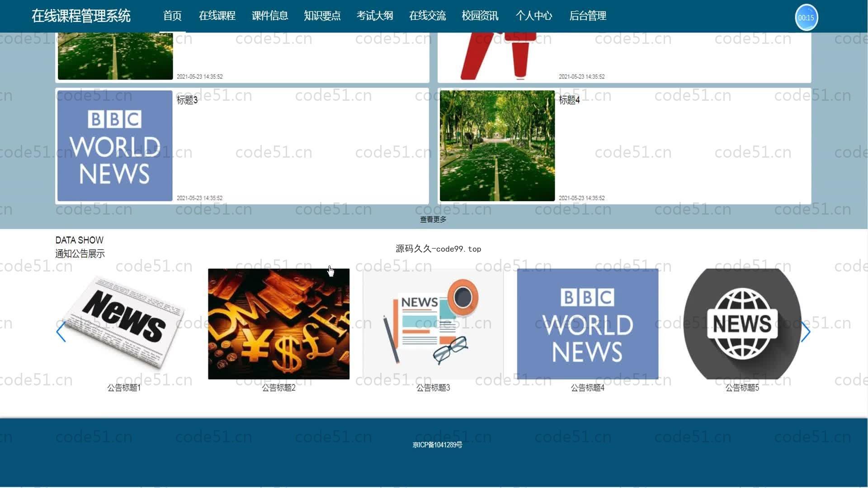Viewport: 868px width, 488px height.
Task: Click the next arrow of the announcement carousel
Action: (x=806, y=332)
